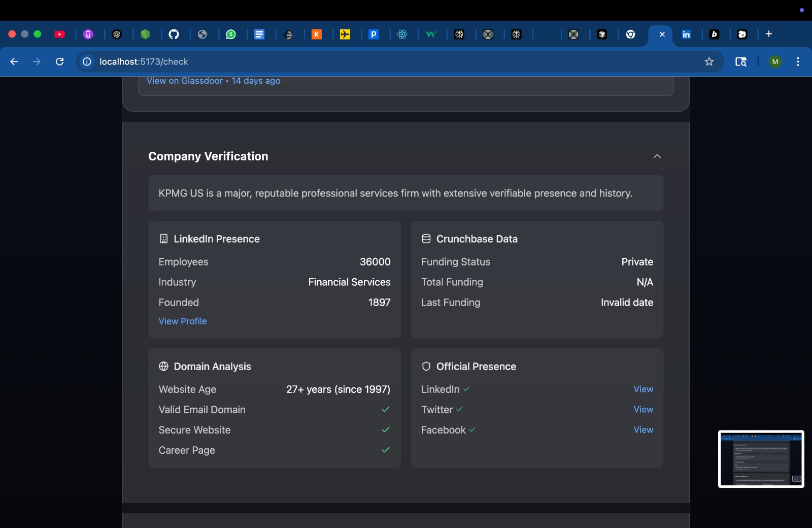This screenshot has height=528, width=812.
Task: Switch to the YouTube tab
Action: pos(60,35)
